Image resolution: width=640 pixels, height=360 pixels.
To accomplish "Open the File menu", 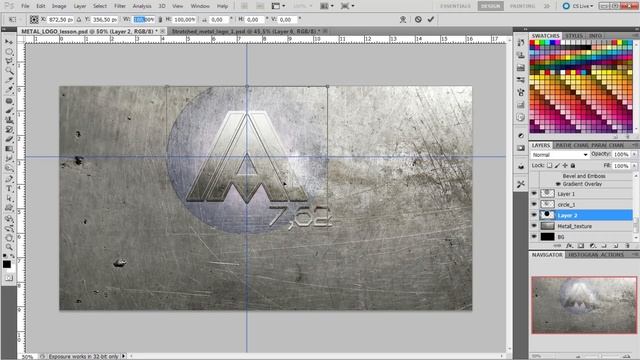I will tap(25, 6).
